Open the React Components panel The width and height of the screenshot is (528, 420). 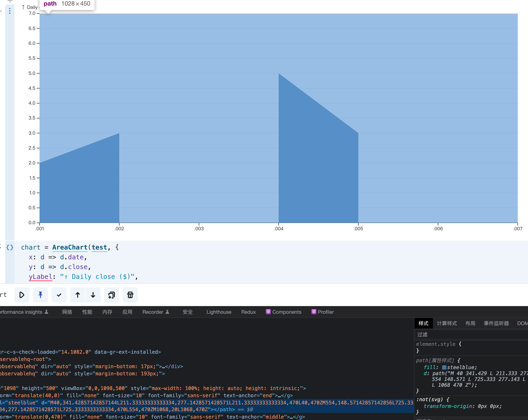(x=283, y=312)
